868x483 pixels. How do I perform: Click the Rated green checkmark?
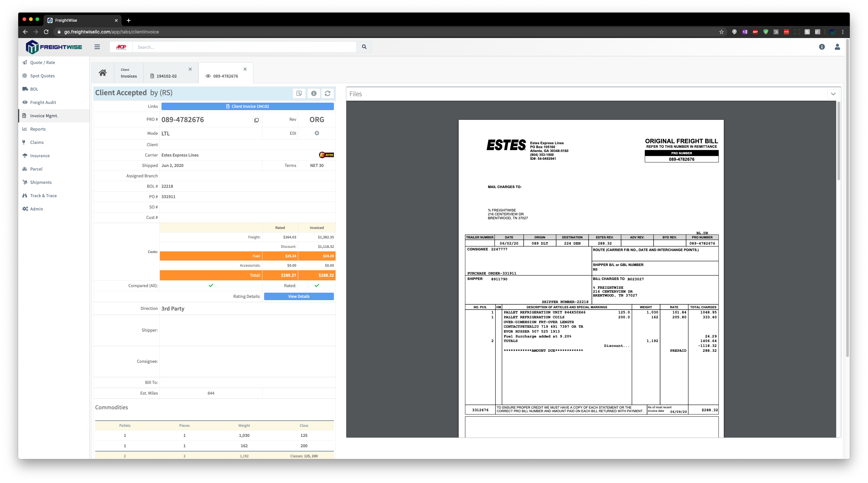tap(316, 285)
